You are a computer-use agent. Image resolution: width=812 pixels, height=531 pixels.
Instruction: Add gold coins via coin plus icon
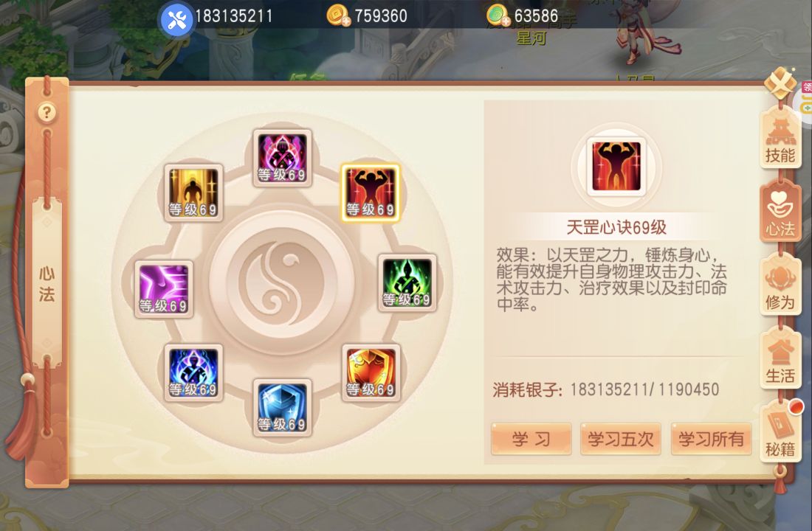tap(340, 15)
